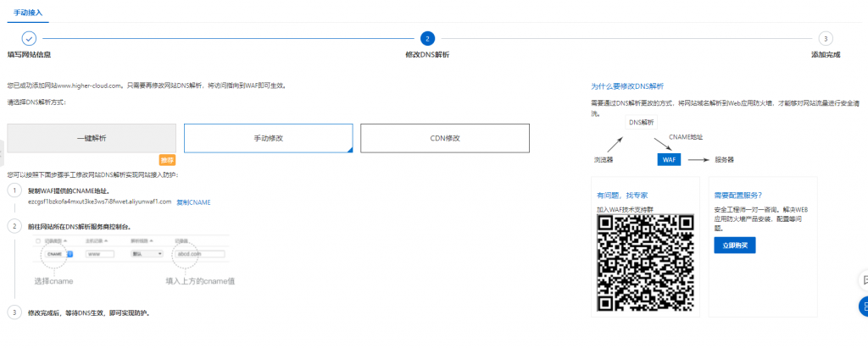Click the abcd.com record value field
Image resolution: width=868 pixels, height=348 pixels.
click(200, 254)
